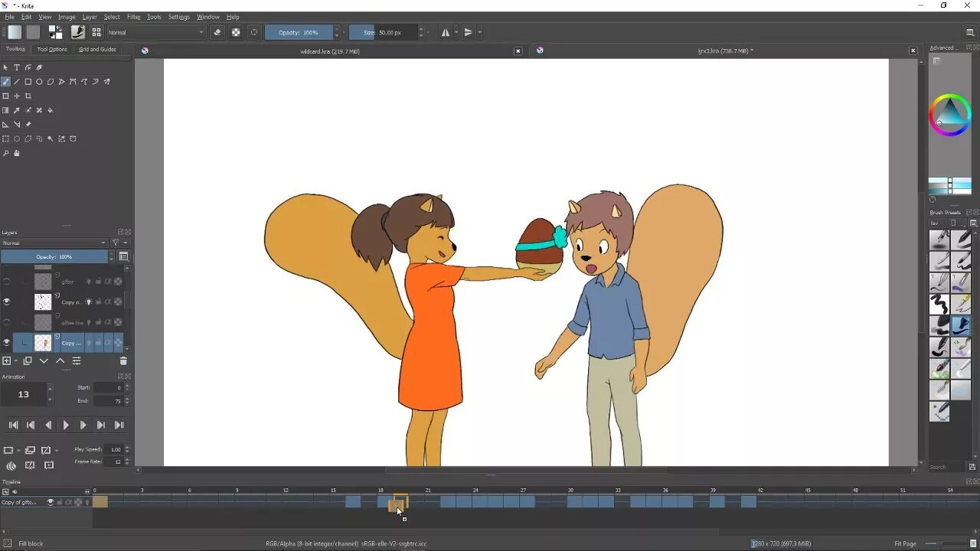980x551 pixels.
Task: Select the Fill bucket tool
Action: tap(51, 110)
